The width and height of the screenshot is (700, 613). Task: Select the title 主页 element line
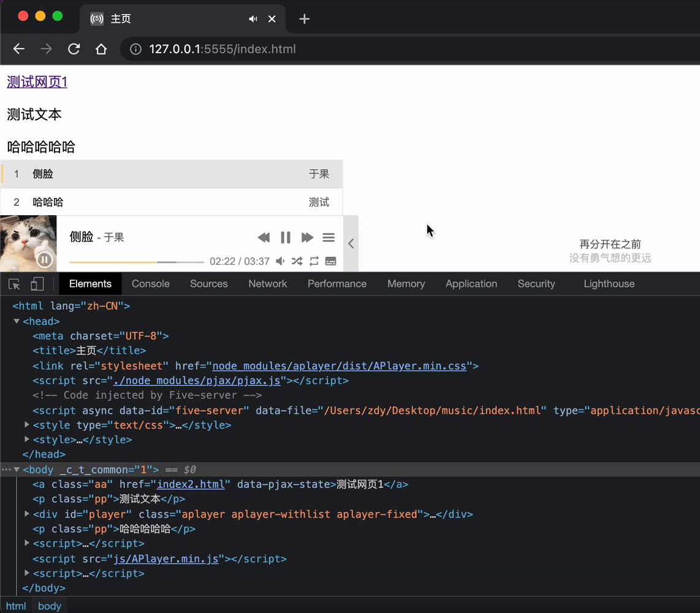pos(89,351)
